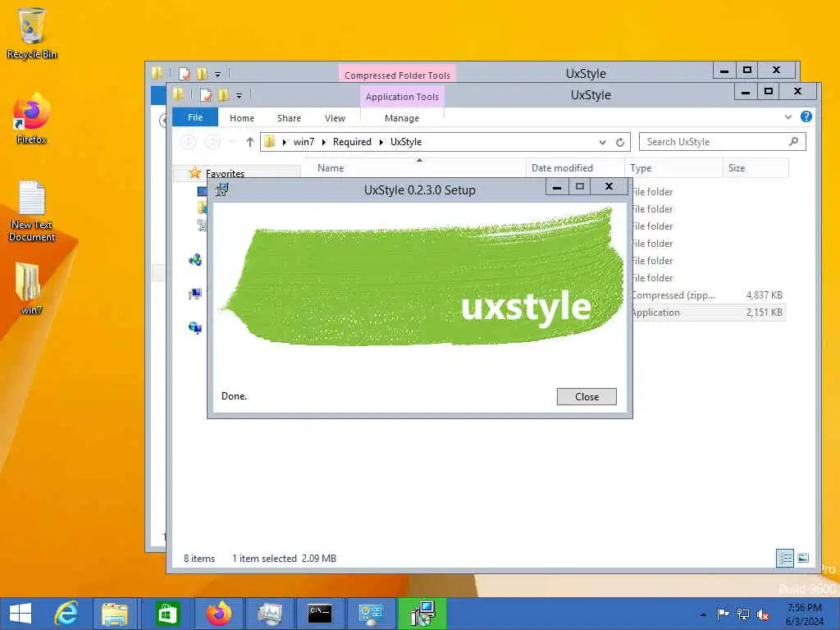Open the Manage ribbon tab
Viewport: 840px width, 630px height.
402,118
